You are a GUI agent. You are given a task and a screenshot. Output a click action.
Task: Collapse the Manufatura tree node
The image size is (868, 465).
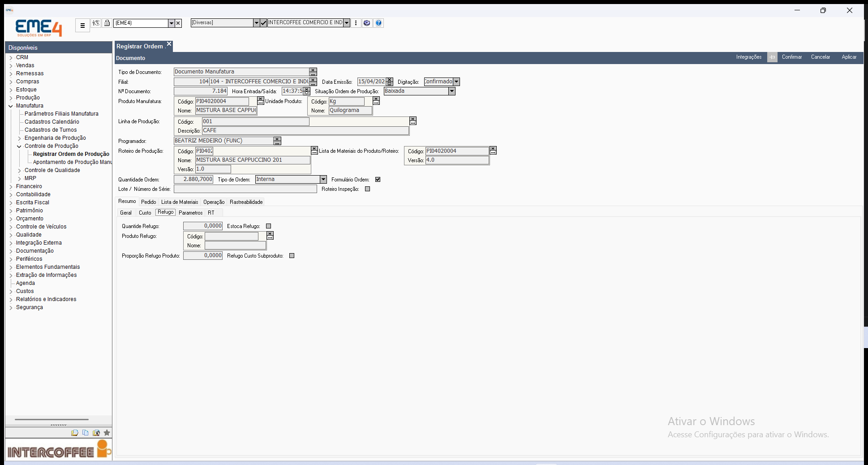click(x=11, y=106)
